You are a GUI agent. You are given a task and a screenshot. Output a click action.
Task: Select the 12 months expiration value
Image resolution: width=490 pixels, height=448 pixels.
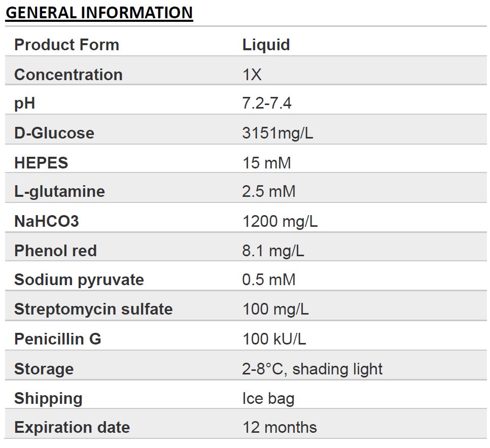[279, 428]
